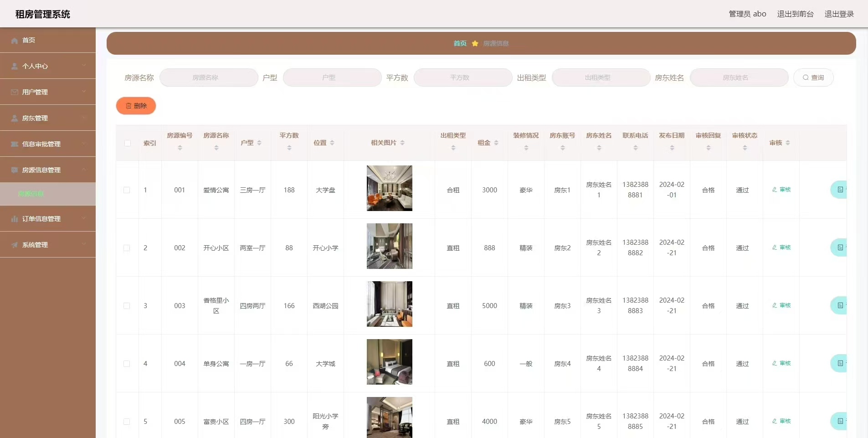Image resolution: width=868 pixels, height=438 pixels.
Task: Open 首页 in the sidebar
Action: coord(48,40)
